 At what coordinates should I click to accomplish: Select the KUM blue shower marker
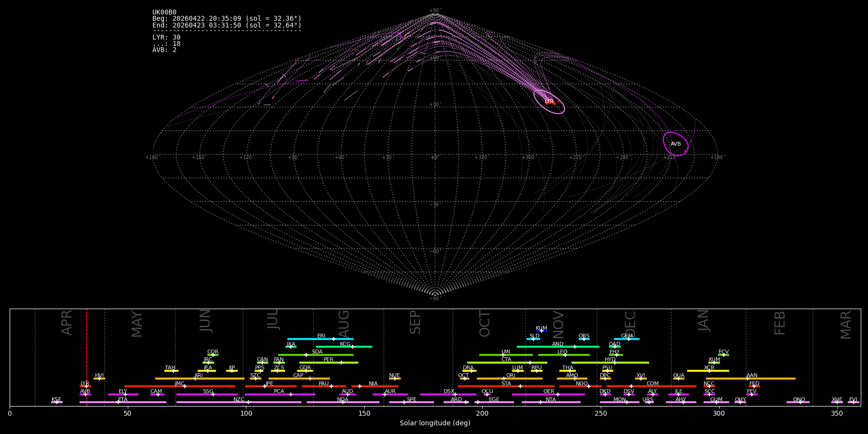point(542,331)
